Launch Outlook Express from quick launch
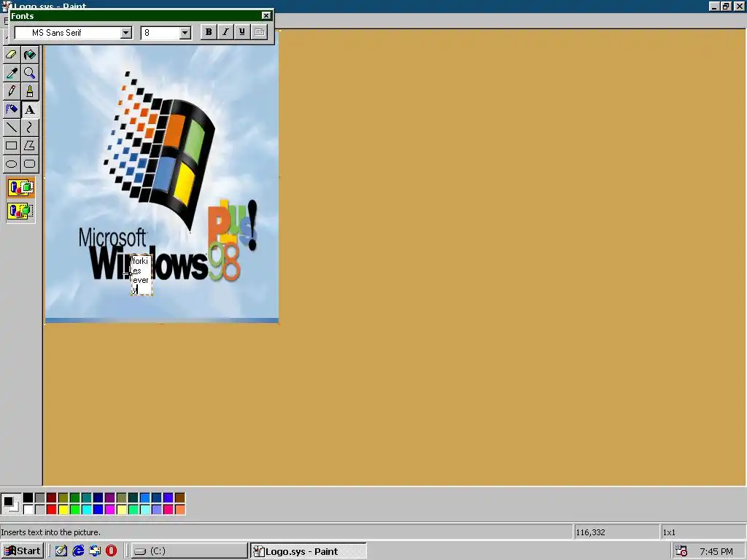 pyautogui.click(x=95, y=551)
